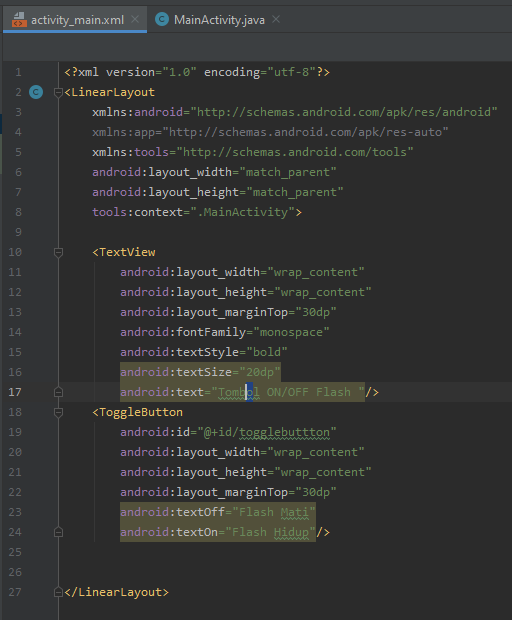Click the class icon on MainActivity.java tab
512x620 pixels.
point(162,19)
